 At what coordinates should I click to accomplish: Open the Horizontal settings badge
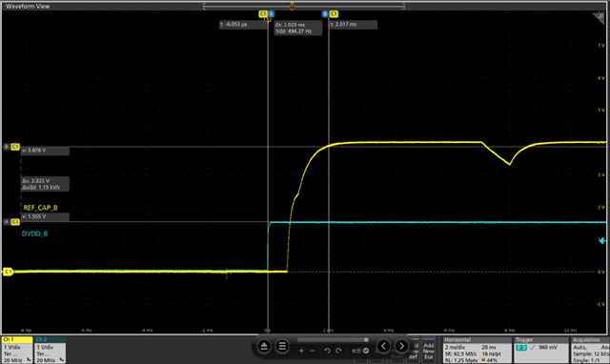click(x=478, y=350)
